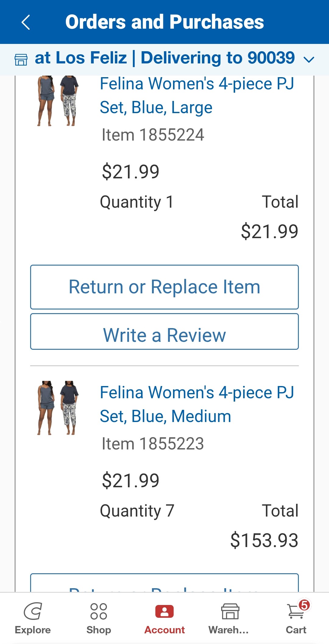The image size is (329, 644).
Task: Open the Explore tab icon
Action: pos(33,611)
